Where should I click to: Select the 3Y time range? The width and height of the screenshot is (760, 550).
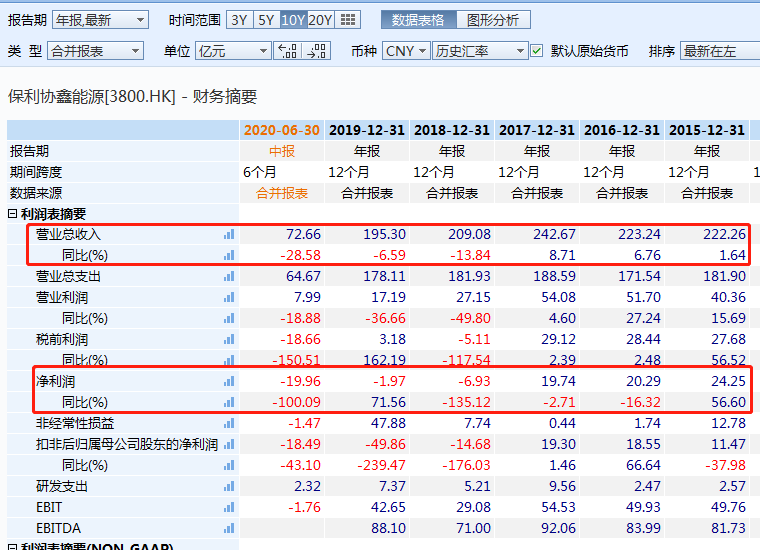coord(239,20)
